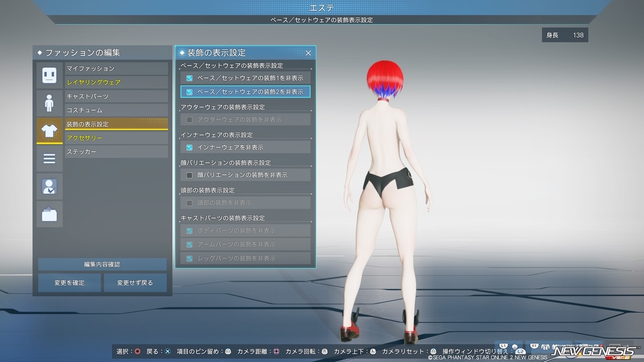Click the ファッションの編集 panel title
Image resolution: width=644 pixels, height=362 pixels.
point(83,53)
